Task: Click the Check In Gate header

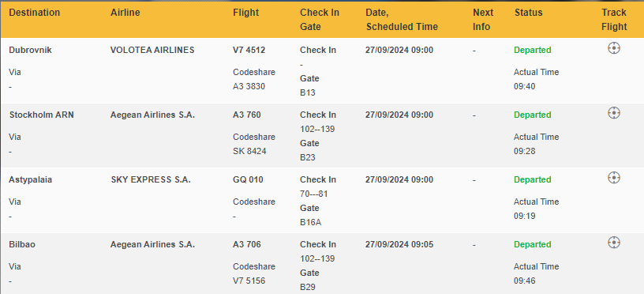Action: pos(320,20)
